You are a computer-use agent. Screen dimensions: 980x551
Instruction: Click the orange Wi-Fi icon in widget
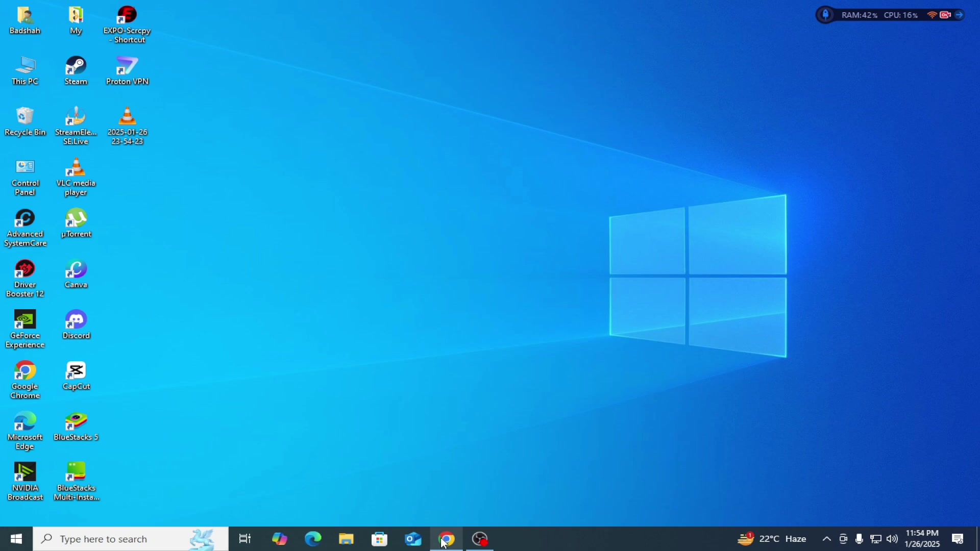point(933,15)
